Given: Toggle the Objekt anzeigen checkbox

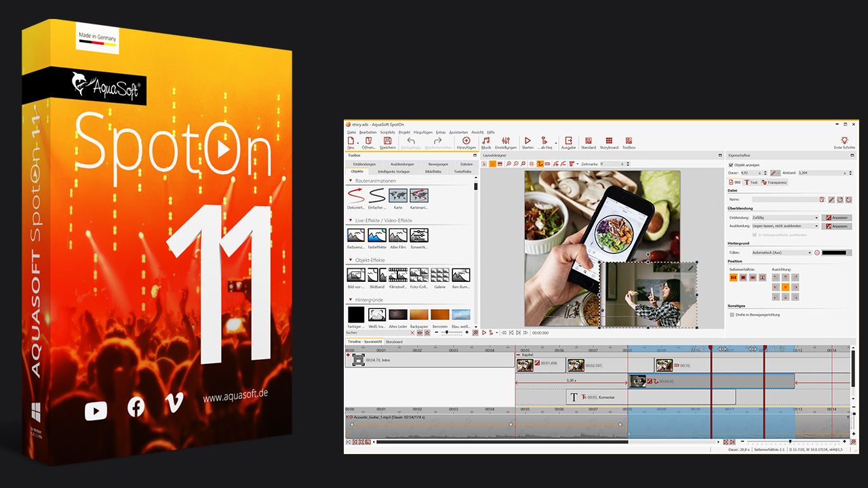Looking at the screenshot, I should coord(730,165).
